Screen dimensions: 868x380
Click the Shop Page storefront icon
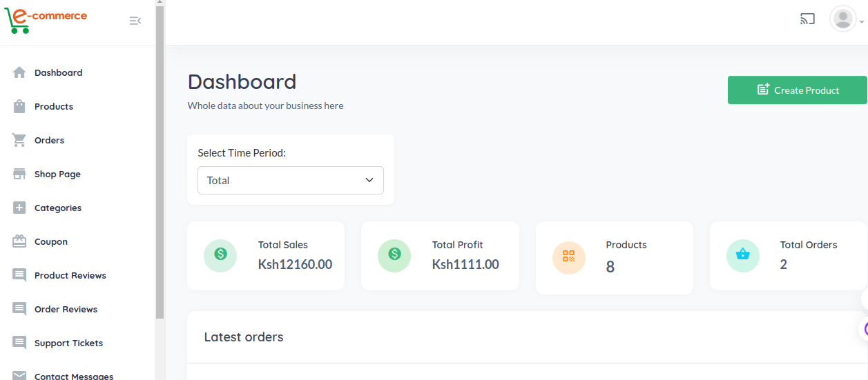19,174
